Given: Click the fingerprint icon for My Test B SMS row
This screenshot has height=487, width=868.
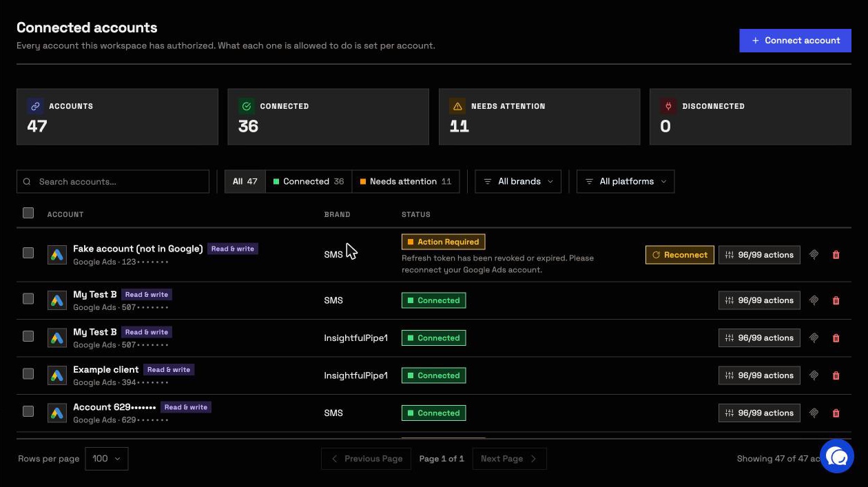Looking at the screenshot, I should pos(814,300).
